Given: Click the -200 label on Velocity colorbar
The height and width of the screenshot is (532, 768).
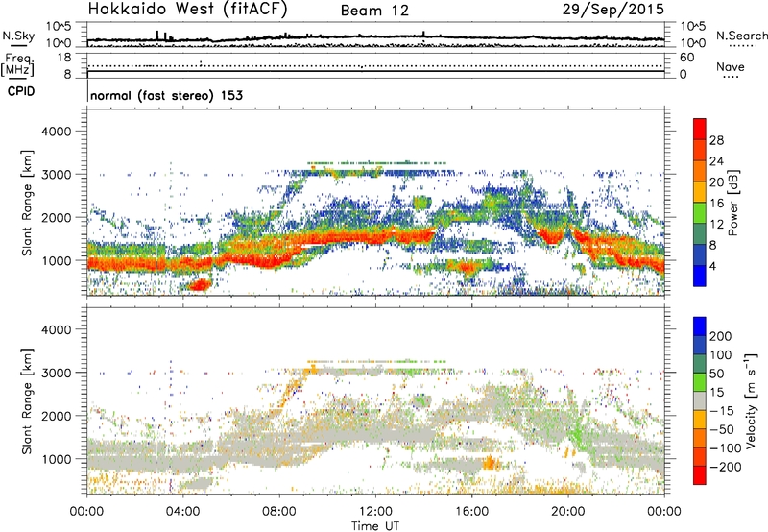Looking at the screenshot, I should [x=725, y=467].
